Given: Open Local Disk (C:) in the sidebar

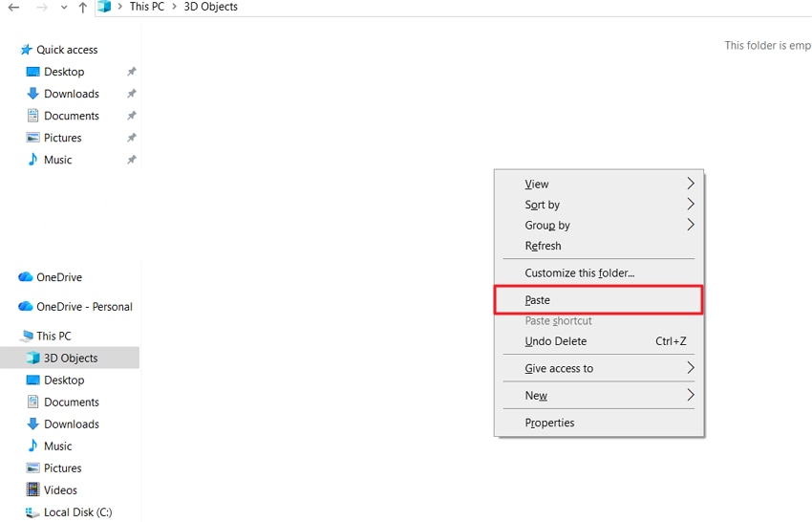Looking at the screenshot, I should click(77, 512).
